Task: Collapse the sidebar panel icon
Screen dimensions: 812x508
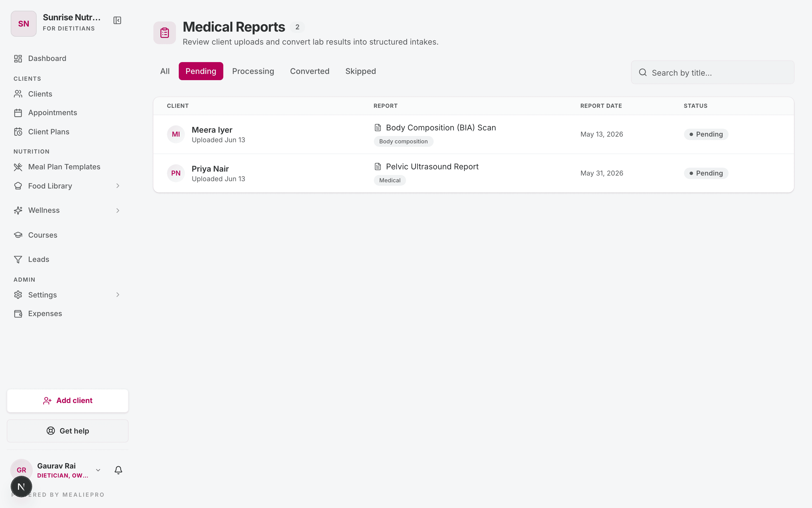Action: point(117,21)
